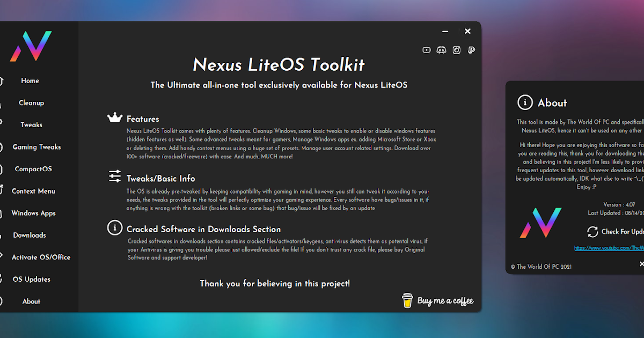
Task: Switch to the Cleanup section
Action: pyautogui.click(x=31, y=102)
